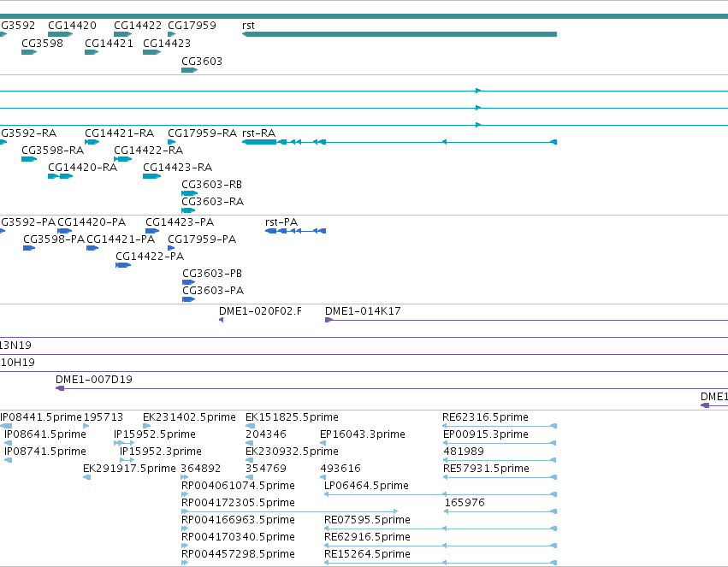Open the CG17959-PA protein label

point(202,239)
